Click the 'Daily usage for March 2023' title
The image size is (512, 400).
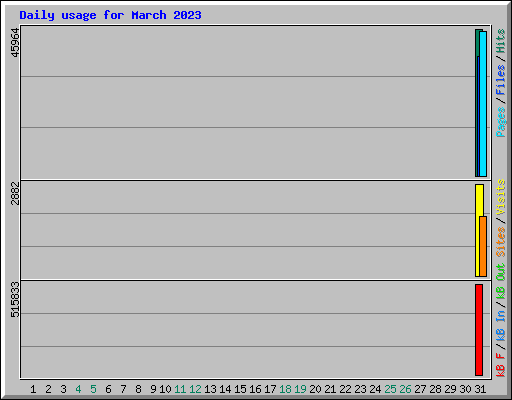(x=110, y=15)
